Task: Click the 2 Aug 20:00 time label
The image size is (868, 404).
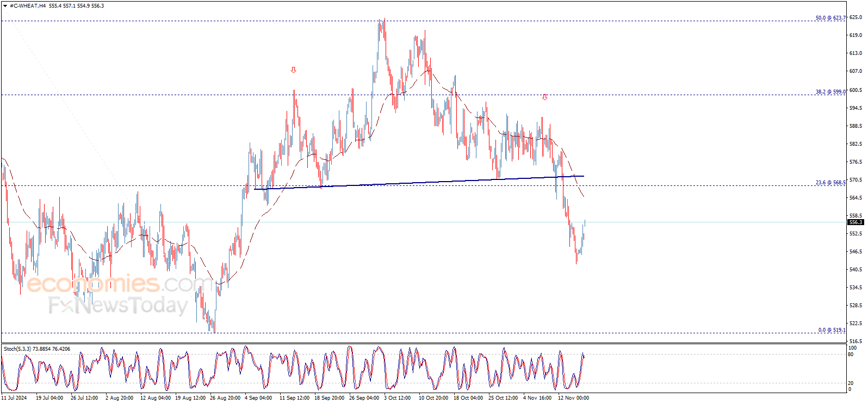Action: coord(119,398)
